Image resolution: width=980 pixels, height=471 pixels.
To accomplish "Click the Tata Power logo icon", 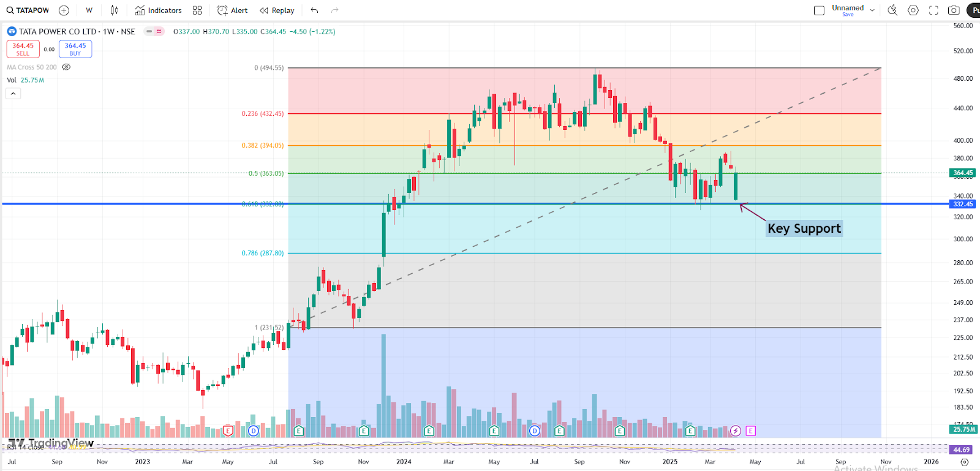I will coord(12,31).
